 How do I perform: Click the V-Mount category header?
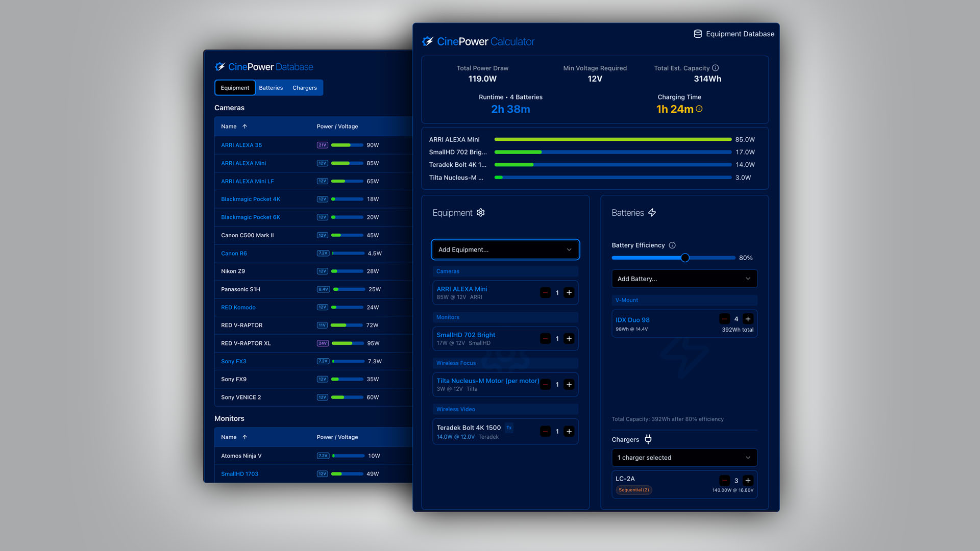[684, 300]
